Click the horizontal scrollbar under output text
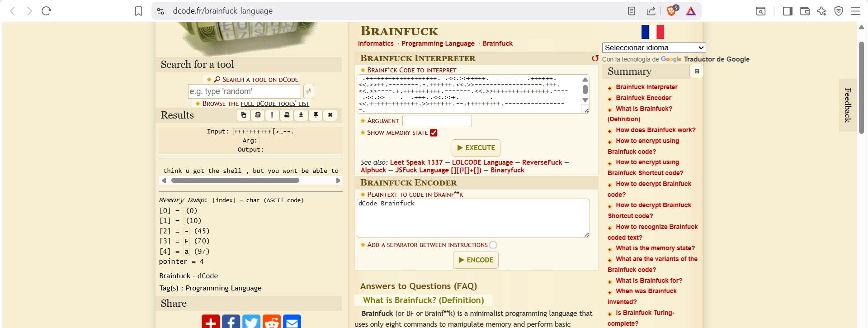Viewport: 868px width, 328px height. [235, 181]
